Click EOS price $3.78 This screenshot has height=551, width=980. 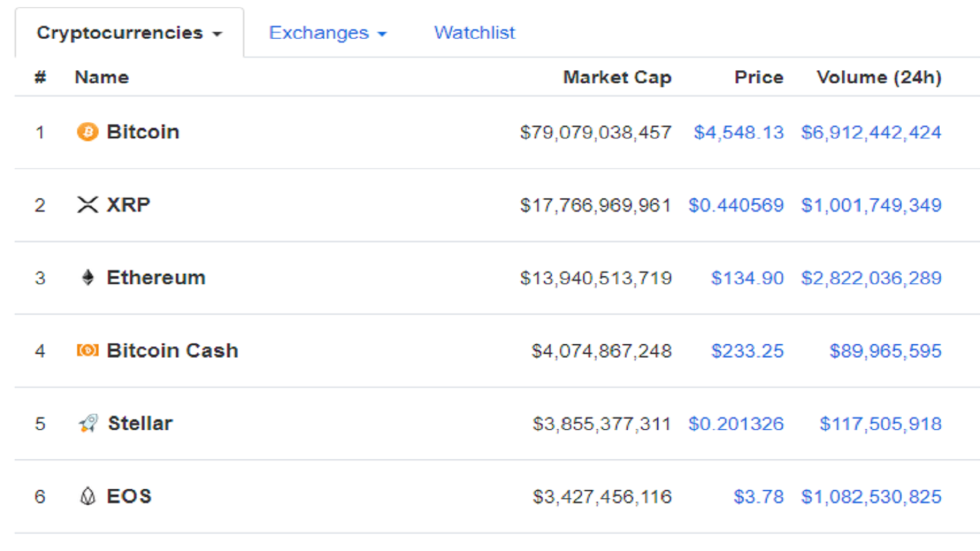759,497
